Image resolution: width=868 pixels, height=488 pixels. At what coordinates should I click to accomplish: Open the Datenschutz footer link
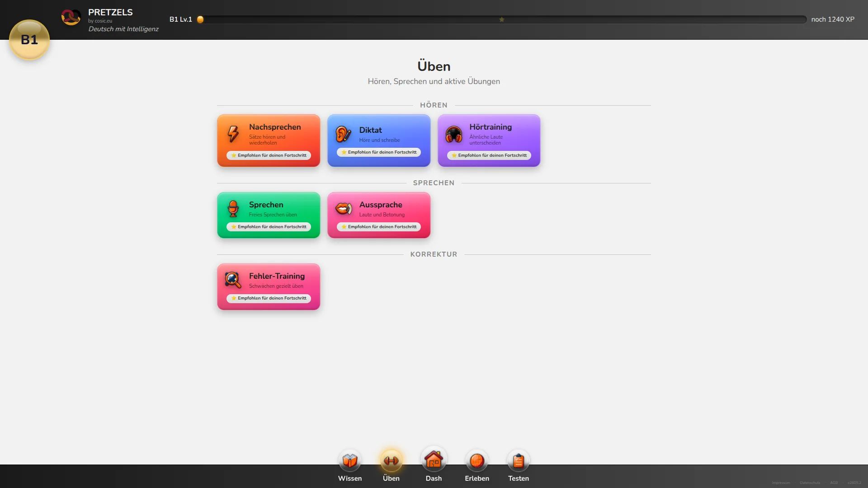810,483
